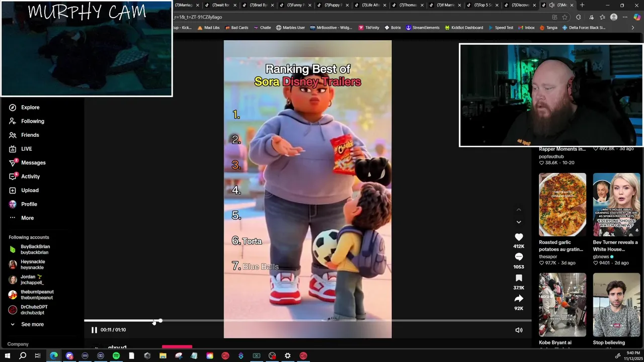Viewport: 644px width, 362px height.
Task: Open the Bad Cards bookmark
Action: pyautogui.click(x=236, y=28)
